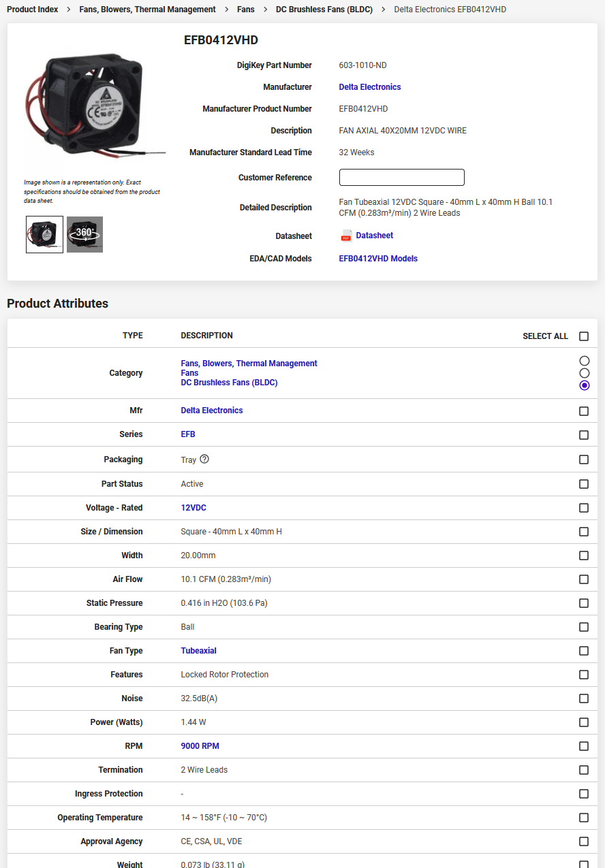Select the first fan image thumbnail
Viewport: 605px width, 868px height.
[x=44, y=234]
